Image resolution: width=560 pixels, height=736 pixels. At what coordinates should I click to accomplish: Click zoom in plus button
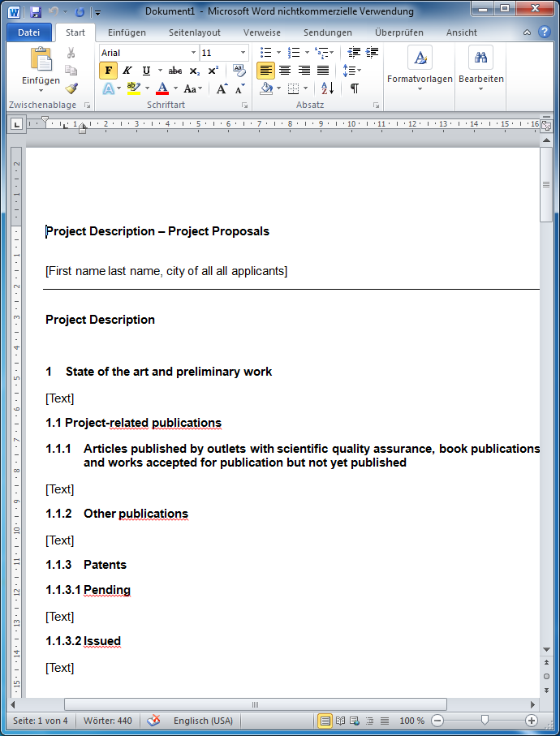pyautogui.click(x=532, y=721)
